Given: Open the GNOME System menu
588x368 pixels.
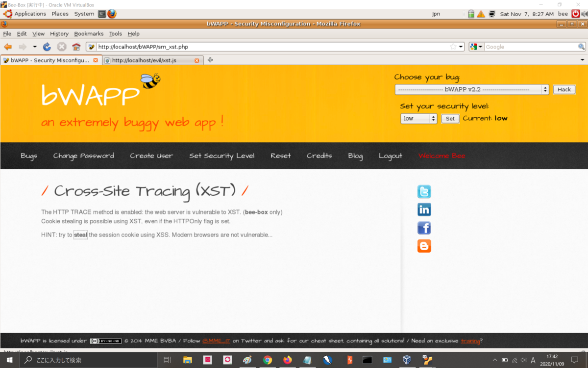Looking at the screenshot, I should (x=84, y=14).
